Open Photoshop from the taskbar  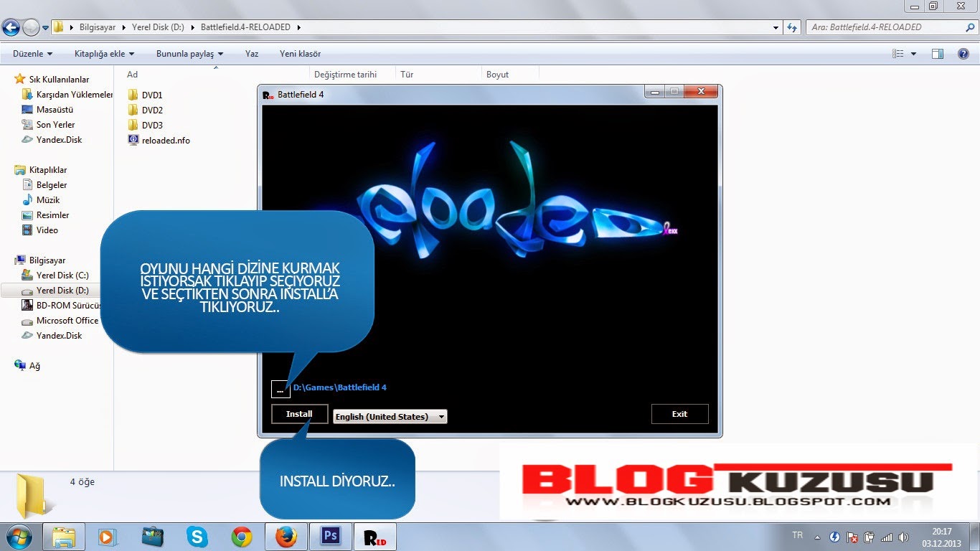(330, 537)
